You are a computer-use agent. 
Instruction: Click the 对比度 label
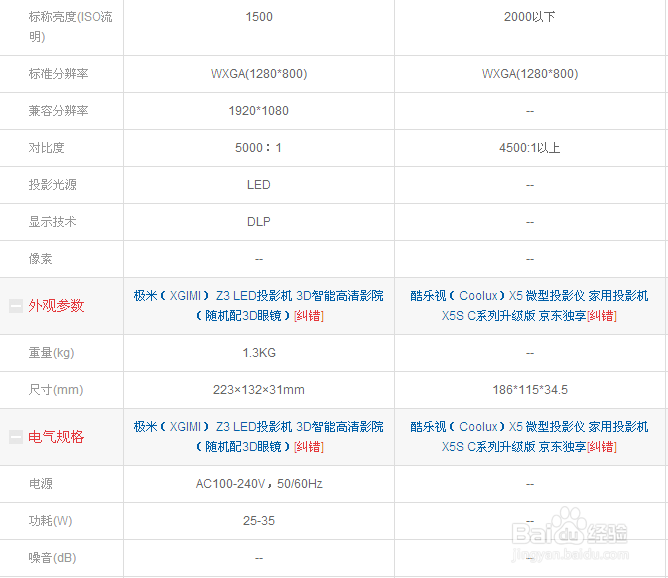click(x=46, y=148)
